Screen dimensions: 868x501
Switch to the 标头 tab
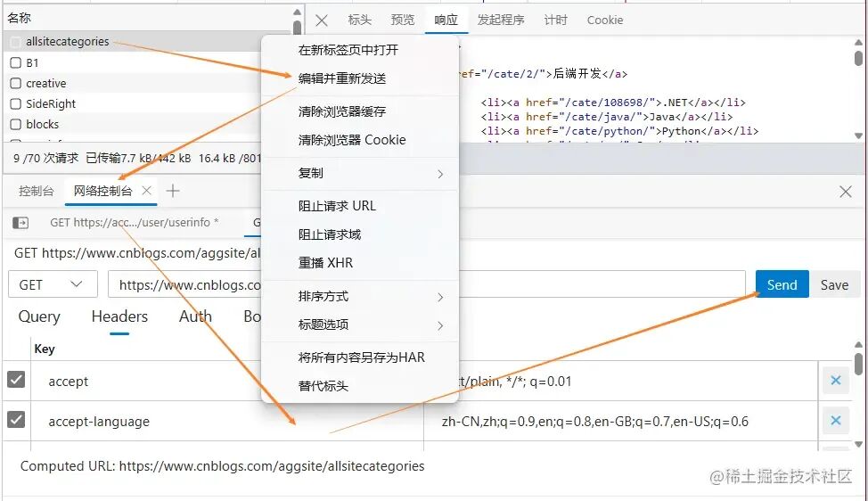tap(359, 20)
